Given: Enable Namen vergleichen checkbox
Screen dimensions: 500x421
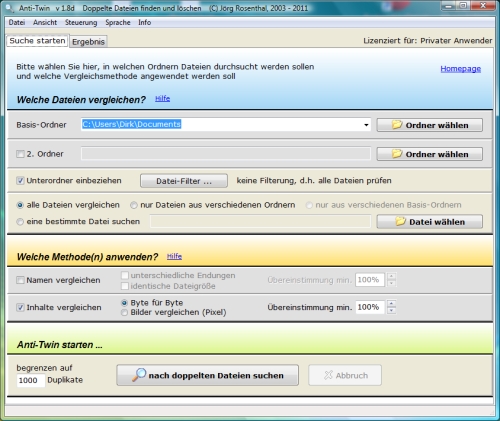Looking at the screenshot, I should pos(20,280).
